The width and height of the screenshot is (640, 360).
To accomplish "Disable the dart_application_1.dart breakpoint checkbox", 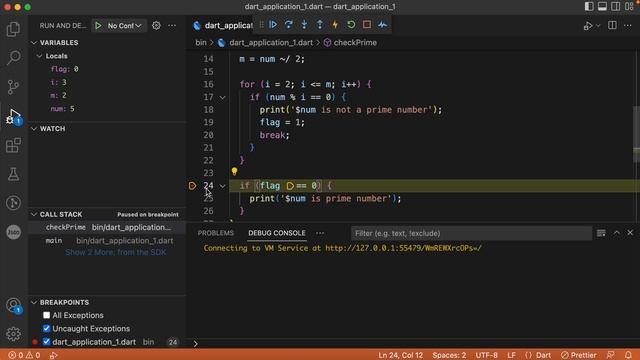I will click(x=47, y=342).
